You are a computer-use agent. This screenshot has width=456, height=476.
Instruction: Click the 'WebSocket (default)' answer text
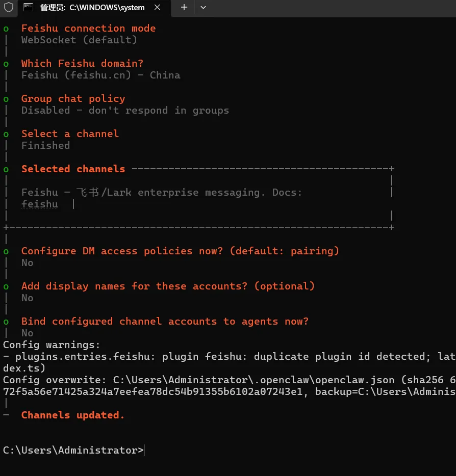coord(79,40)
